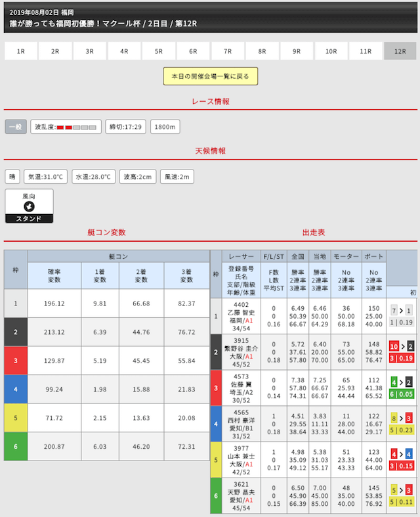The image size is (420, 517).
Task: Click racer 4573 佐藤 翼 cell
Action: 241,388
